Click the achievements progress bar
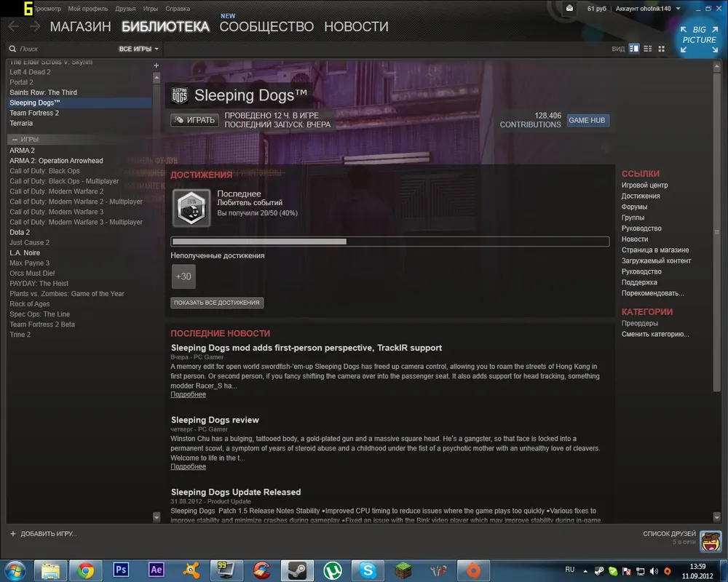Screen dimensions: 728x582 point(389,242)
